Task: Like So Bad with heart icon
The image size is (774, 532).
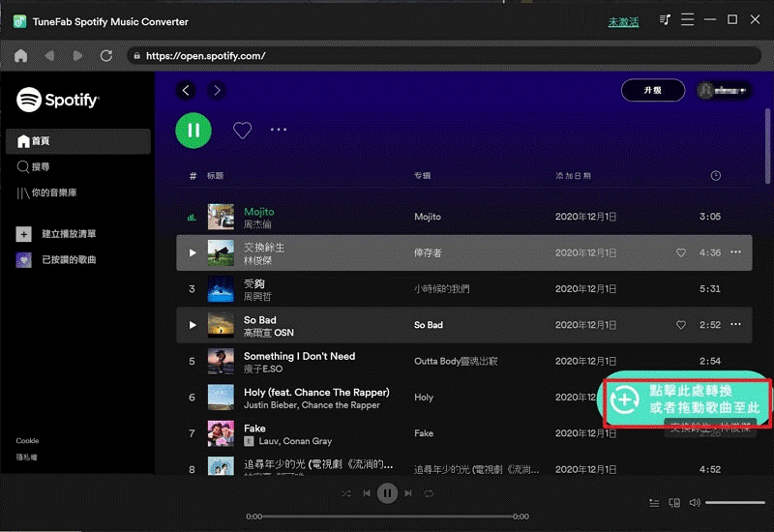Action: [x=681, y=325]
